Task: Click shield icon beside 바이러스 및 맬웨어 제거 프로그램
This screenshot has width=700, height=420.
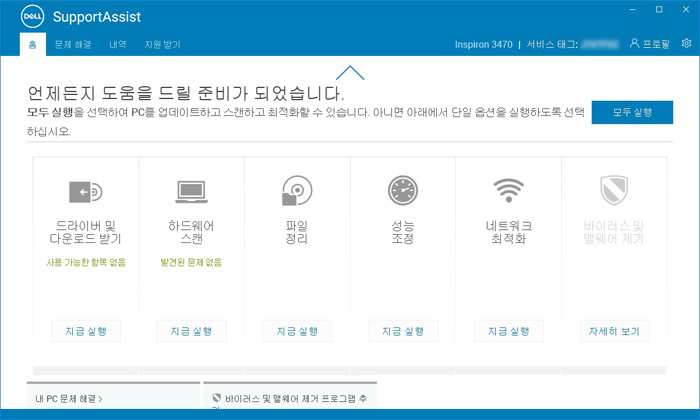Action: tap(217, 398)
